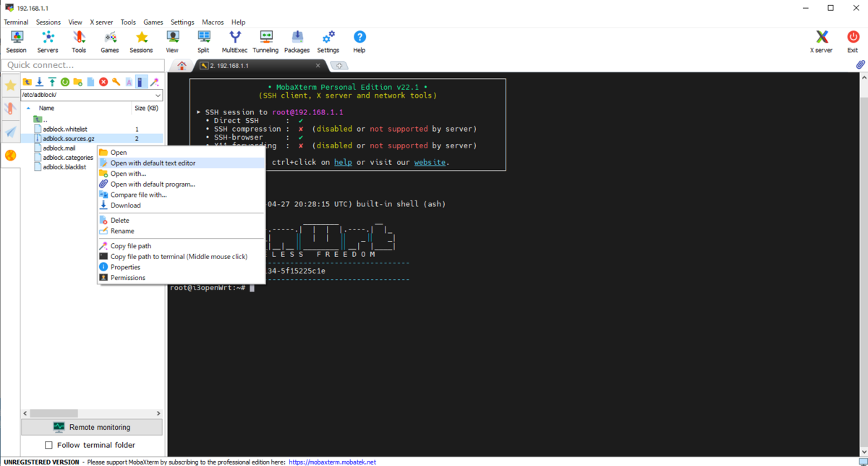Select the adblock.mail file
Image resolution: width=868 pixels, height=466 pixels.
pyautogui.click(x=59, y=148)
